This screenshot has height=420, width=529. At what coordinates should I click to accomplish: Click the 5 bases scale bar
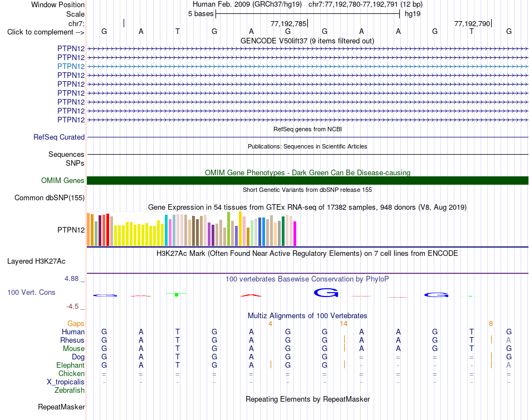tap(308, 14)
